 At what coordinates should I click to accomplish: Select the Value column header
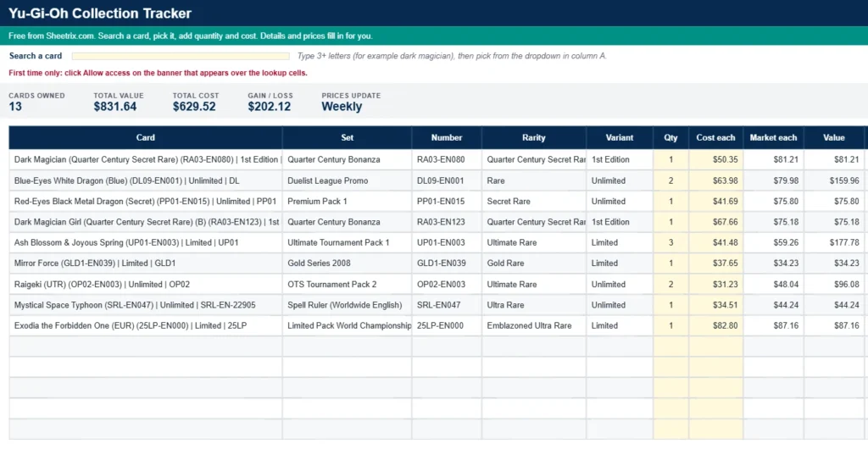(x=834, y=138)
